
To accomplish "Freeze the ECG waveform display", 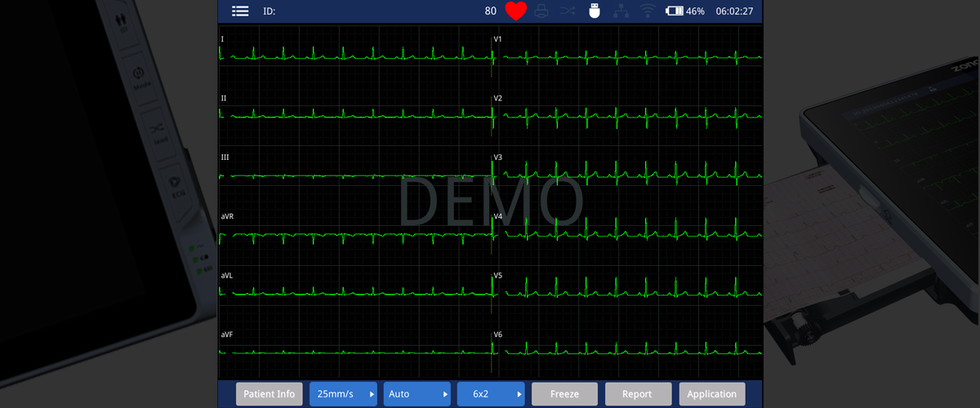I will (x=564, y=394).
